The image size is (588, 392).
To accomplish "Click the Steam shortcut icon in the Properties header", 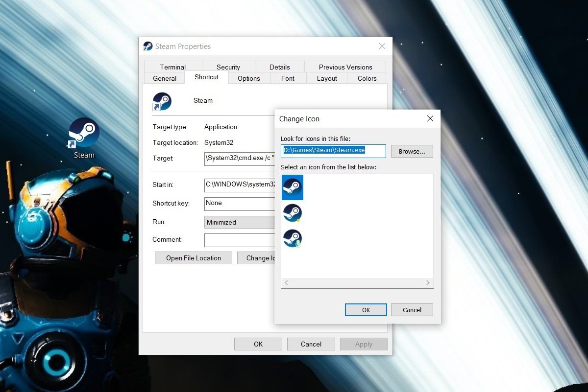I will click(x=162, y=101).
